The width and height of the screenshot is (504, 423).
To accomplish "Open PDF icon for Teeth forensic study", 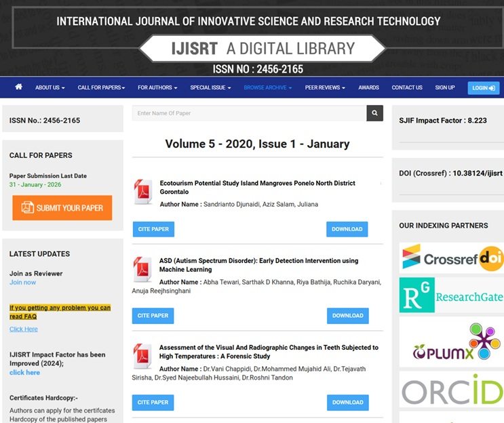I will [x=142, y=357].
